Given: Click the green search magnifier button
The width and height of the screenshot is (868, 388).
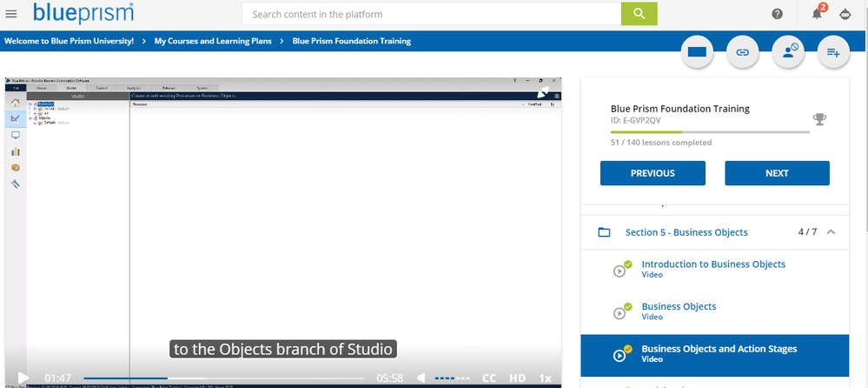Looking at the screenshot, I should click(x=639, y=14).
